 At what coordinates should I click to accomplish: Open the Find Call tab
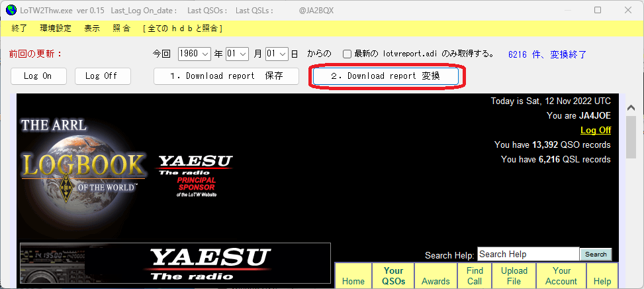point(475,276)
